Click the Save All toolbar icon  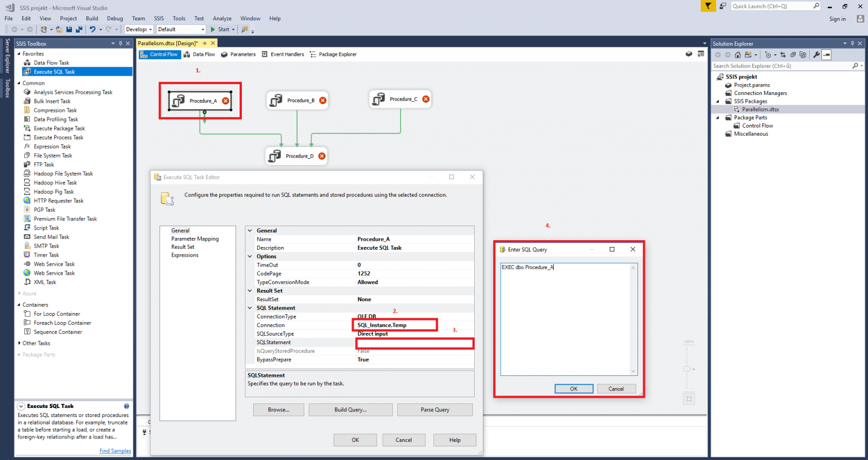pos(79,29)
